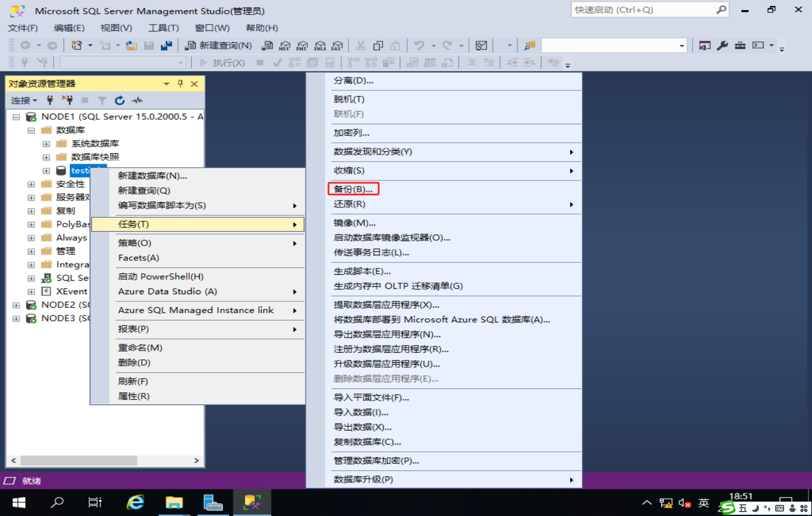Open the 帮助(H) menu
This screenshot has height=516, width=812.
(x=262, y=28)
